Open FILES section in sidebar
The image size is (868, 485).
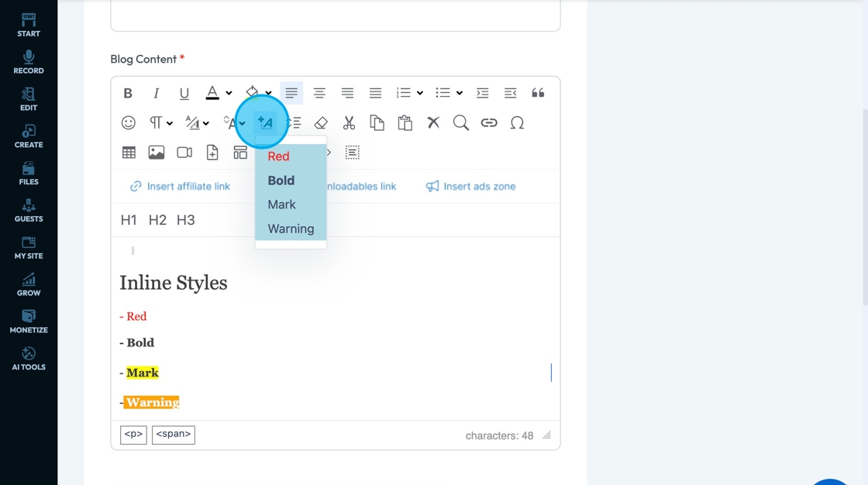29,174
